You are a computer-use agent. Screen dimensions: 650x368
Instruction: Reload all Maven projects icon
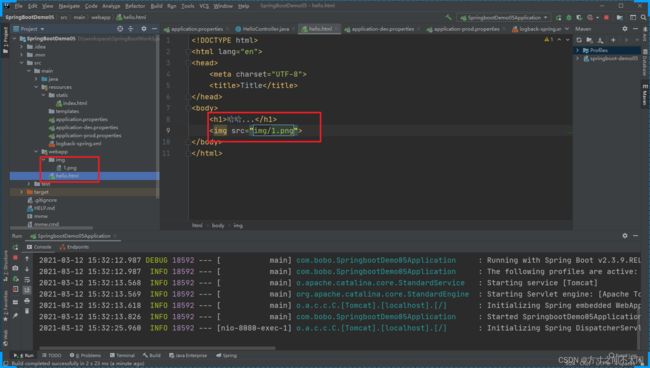(579, 40)
